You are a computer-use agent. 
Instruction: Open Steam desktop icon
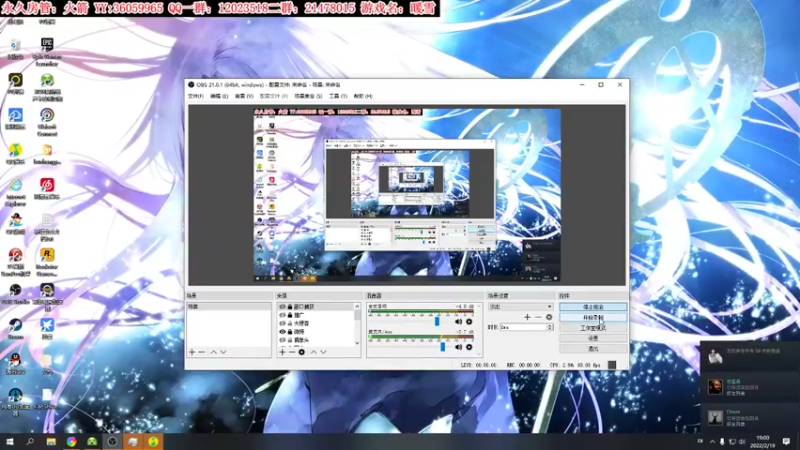click(15, 329)
